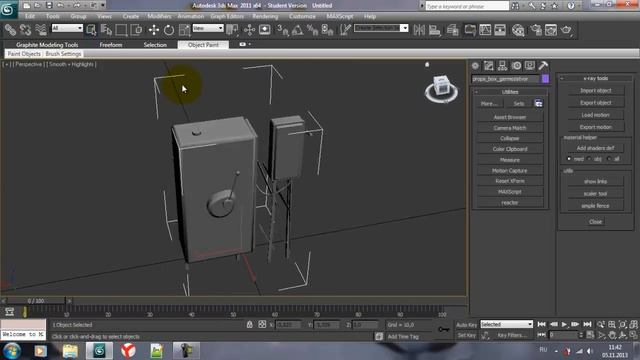Open the Modifiers menu
This screenshot has height=360, width=640.
point(159,16)
